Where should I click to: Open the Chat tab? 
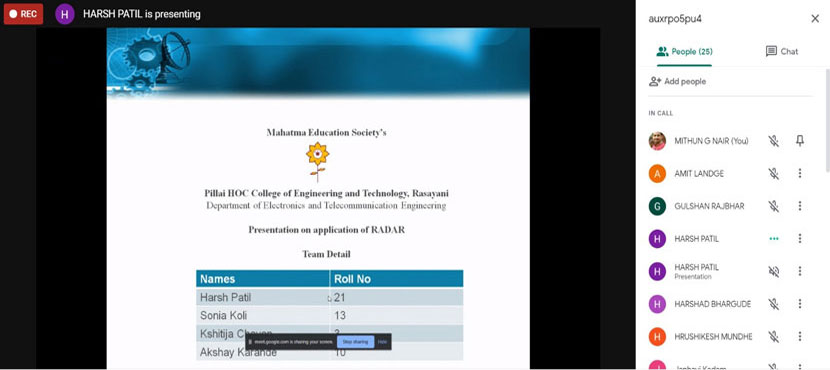(782, 51)
